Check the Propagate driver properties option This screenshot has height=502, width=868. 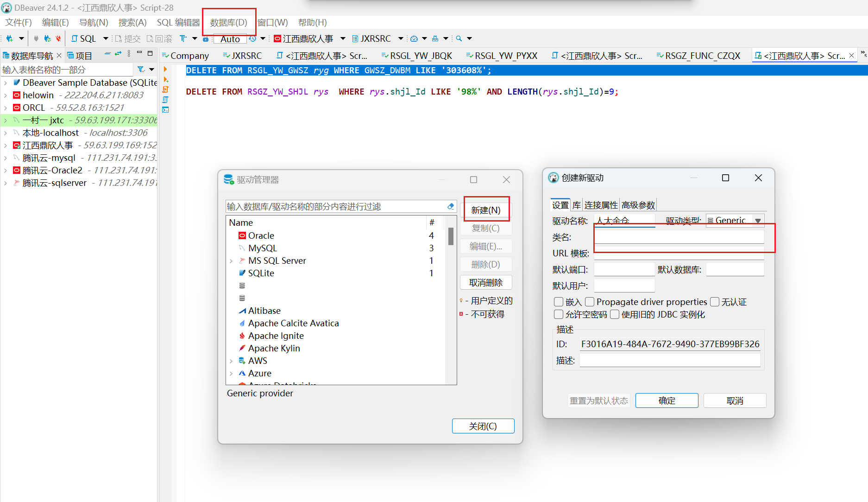coord(590,302)
